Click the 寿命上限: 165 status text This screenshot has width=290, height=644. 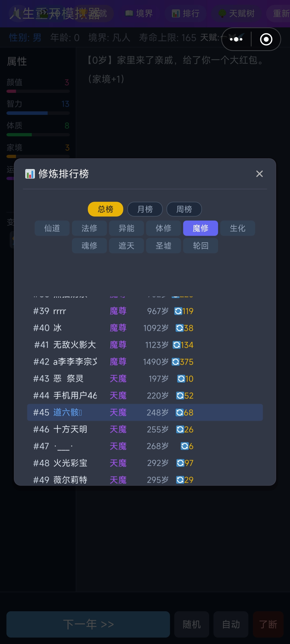click(x=168, y=38)
